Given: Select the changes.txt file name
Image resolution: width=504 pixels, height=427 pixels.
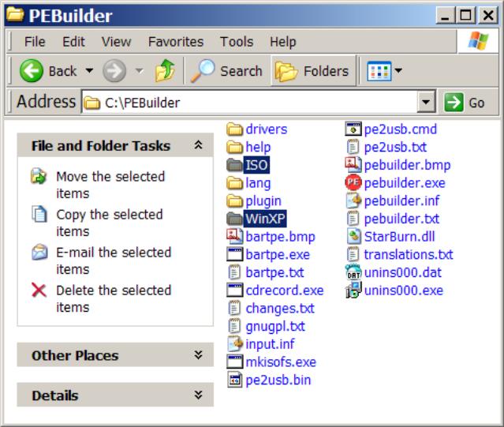Looking at the screenshot, I should pyautogui.click(x=280, y=308).
